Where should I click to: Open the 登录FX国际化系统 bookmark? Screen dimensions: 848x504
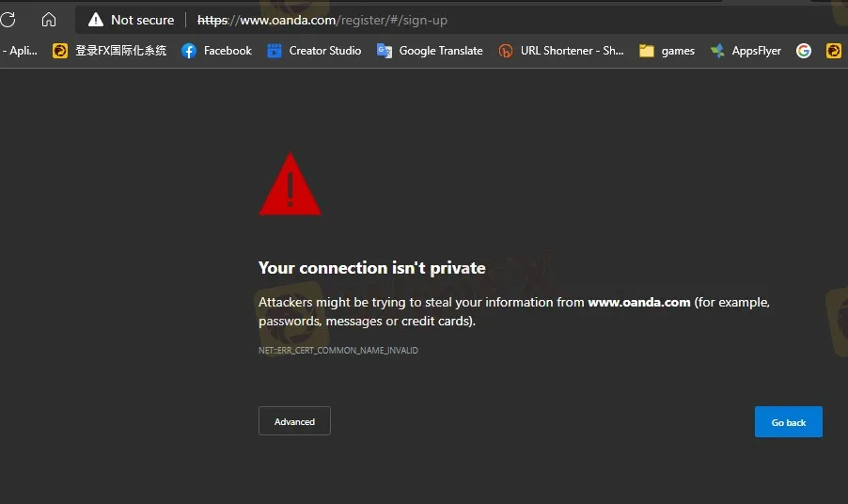point(109,51)
